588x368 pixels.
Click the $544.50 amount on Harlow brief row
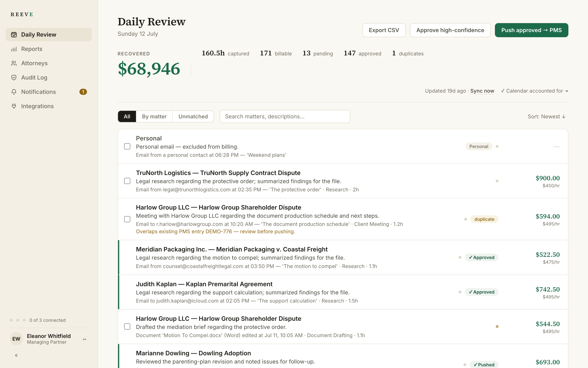click(548, 324)
